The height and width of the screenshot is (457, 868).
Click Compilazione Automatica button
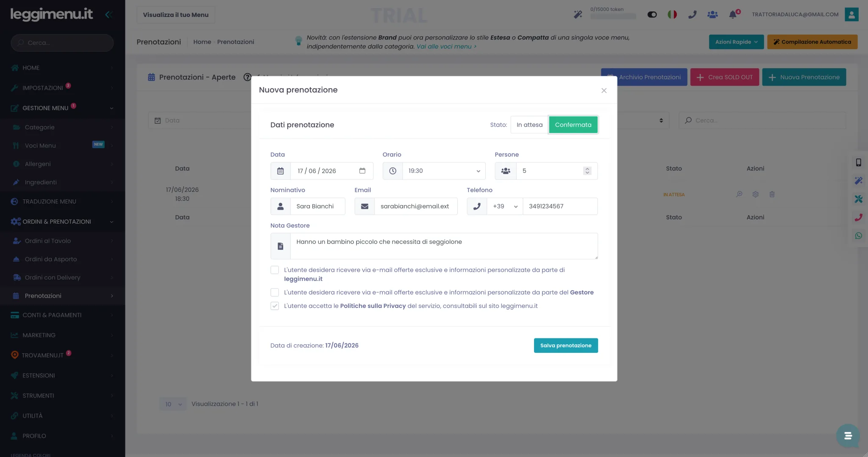[812, 42]
